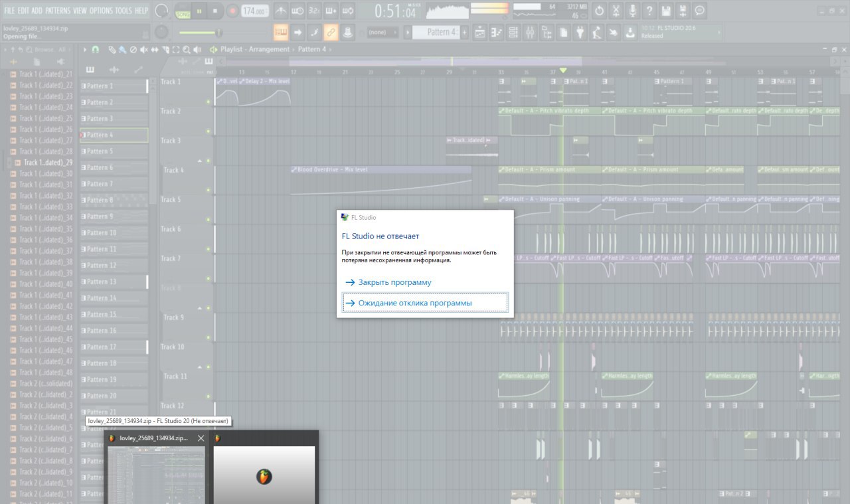Image resolution: width=850 pixels, height=504 pixels.
Task: Toggle the multilink to controllers button
Action: point(347,32)
